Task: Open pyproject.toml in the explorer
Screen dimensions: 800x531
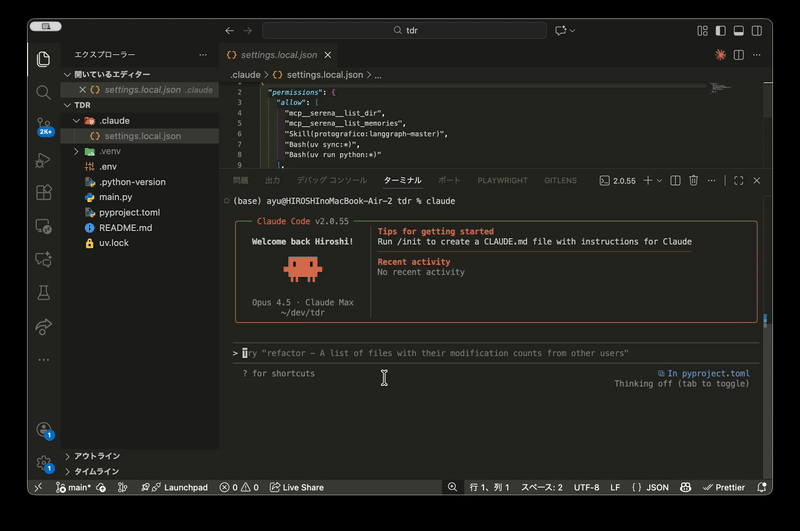Action: pyautogui.click(x=130, y=212)
